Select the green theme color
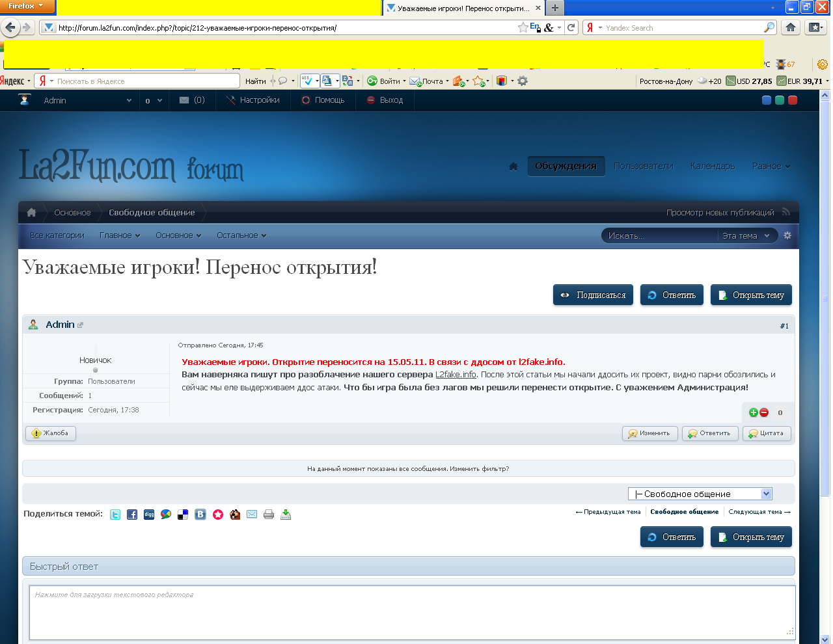833x644 pixels. 780,100
